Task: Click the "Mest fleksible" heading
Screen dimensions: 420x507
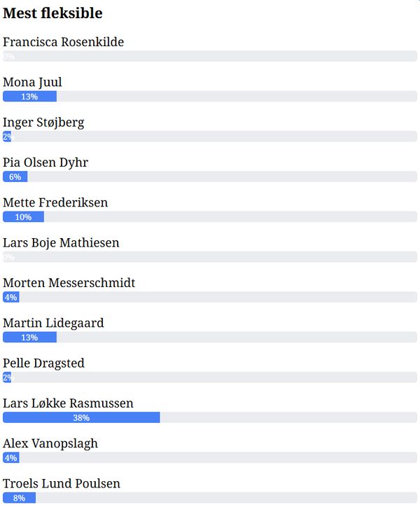Action: coord(52,13)
